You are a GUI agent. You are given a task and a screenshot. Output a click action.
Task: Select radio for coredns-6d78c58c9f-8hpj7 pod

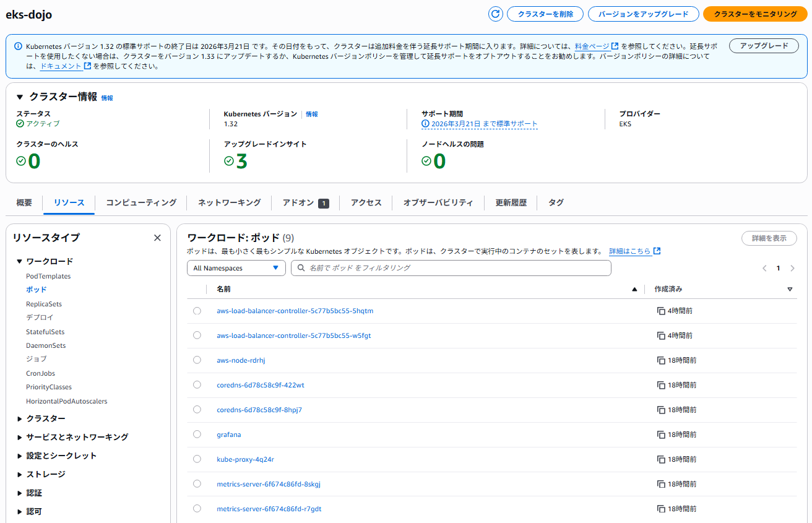[x=197, y=410]
